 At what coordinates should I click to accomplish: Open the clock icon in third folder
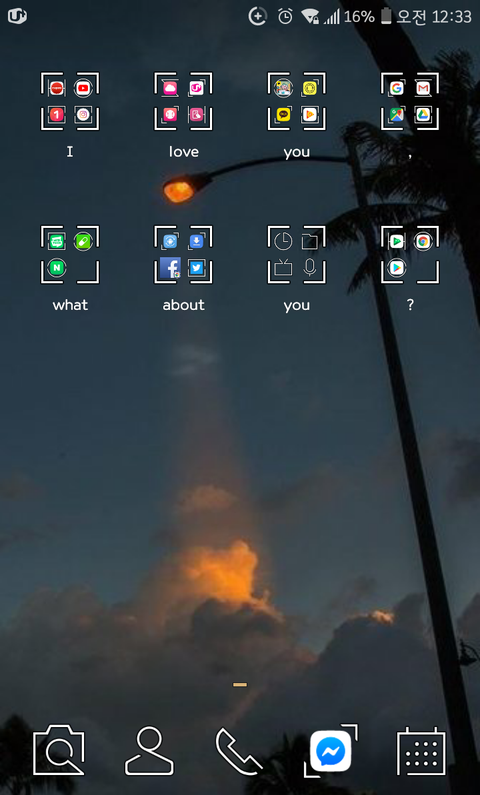pos(283,241)
